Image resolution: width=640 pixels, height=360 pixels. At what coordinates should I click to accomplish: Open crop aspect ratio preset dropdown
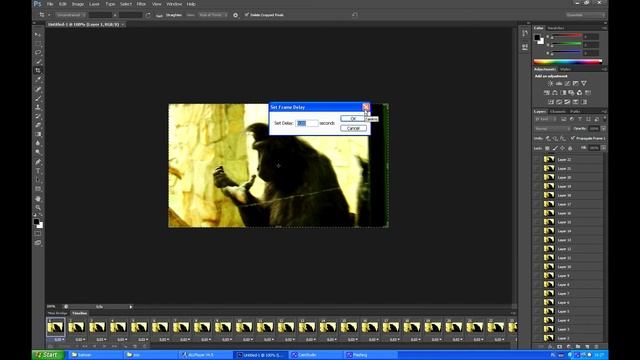click(70, 15)
